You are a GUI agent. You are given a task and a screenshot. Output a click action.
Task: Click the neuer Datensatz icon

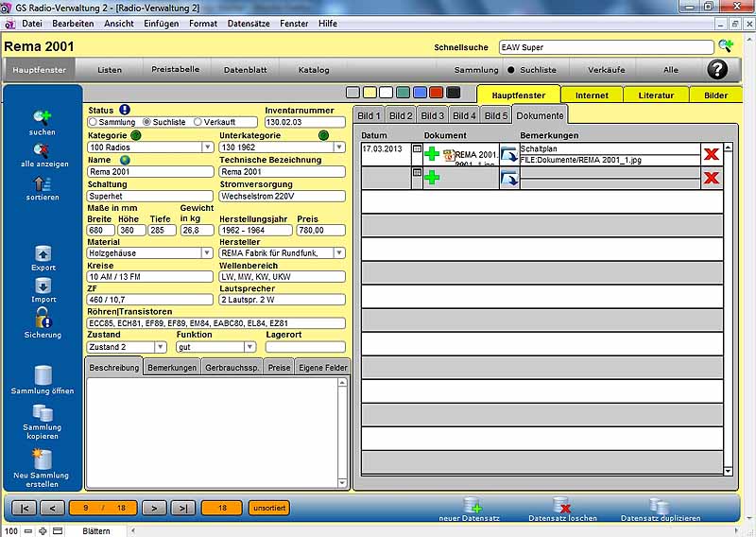[x=472, y=507]
